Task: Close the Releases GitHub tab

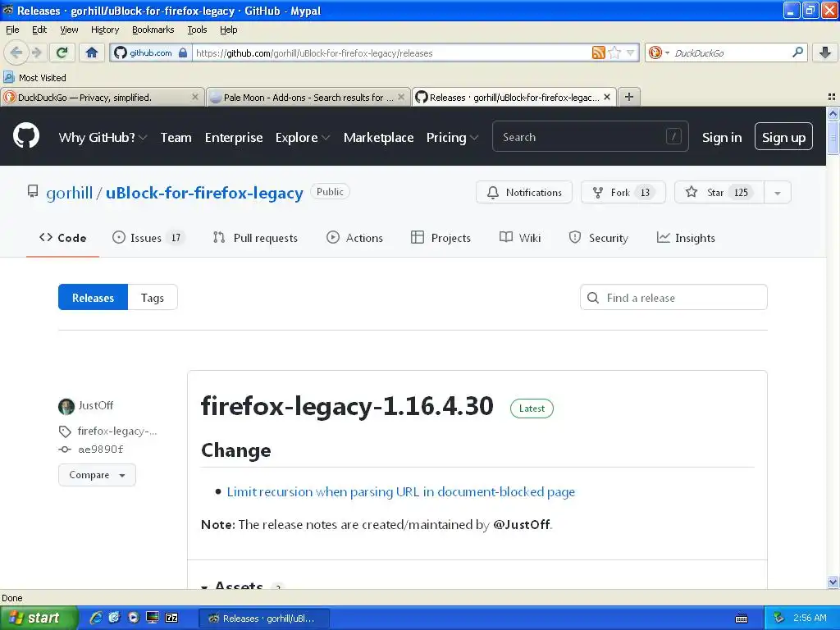Action: (x=607, y=97)
